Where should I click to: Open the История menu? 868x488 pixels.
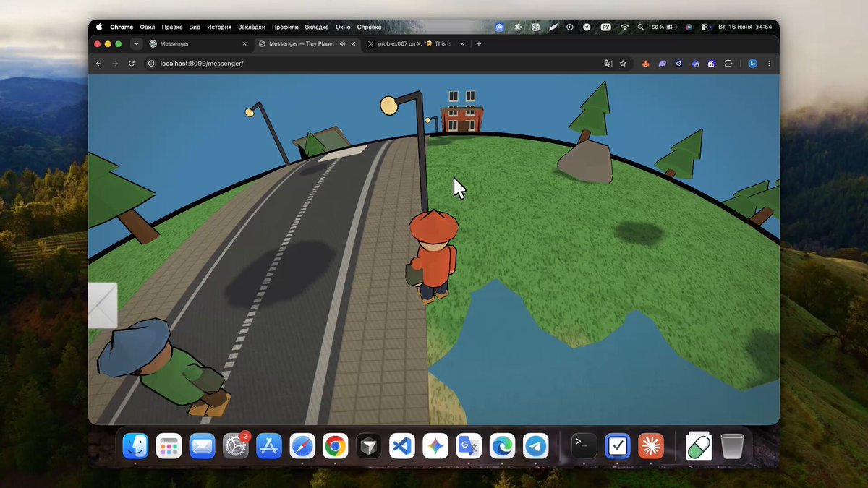click(219, 27)
